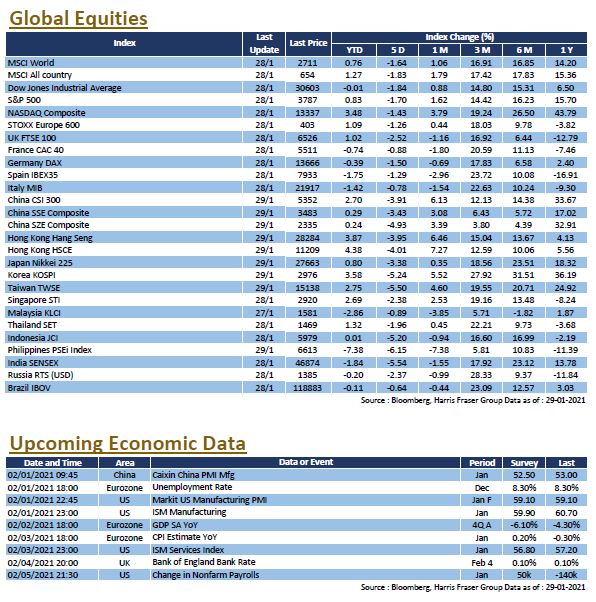Select the China SZE Composite row label
This screenshot has width=596, height=602.
pos(48,225)
